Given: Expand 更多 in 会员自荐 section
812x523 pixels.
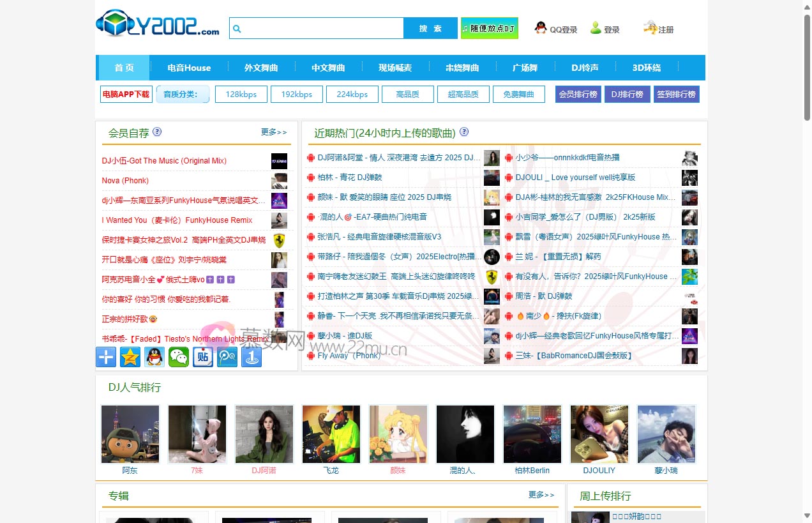Looking at the screenshot, I should point(274,132).
